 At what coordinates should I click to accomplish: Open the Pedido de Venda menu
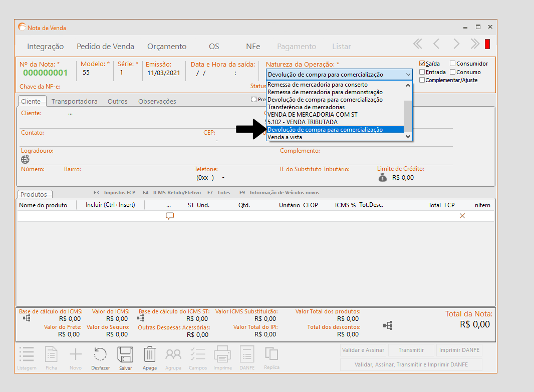(x=105, y=46)
